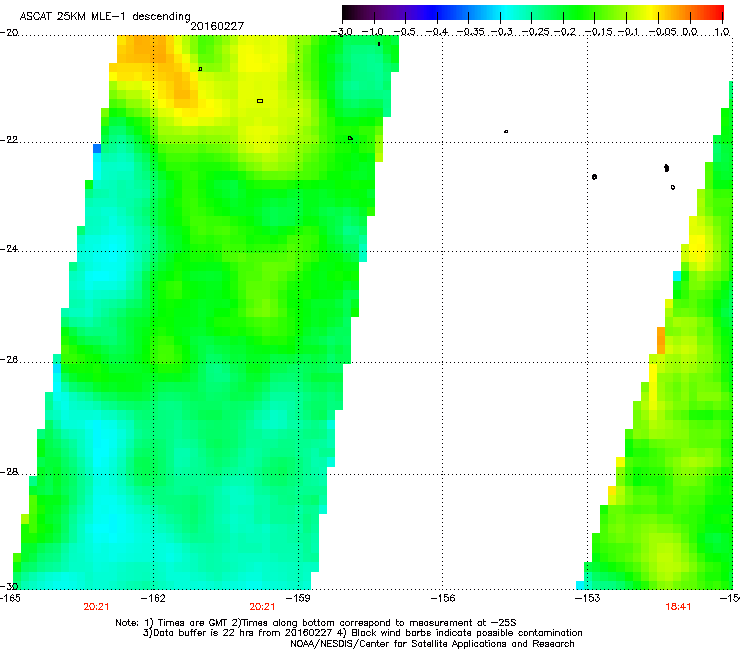Pick the cyan section of the color bar
Image resolution: width=740 pixels, height=650 pixels.
(505, 12)
